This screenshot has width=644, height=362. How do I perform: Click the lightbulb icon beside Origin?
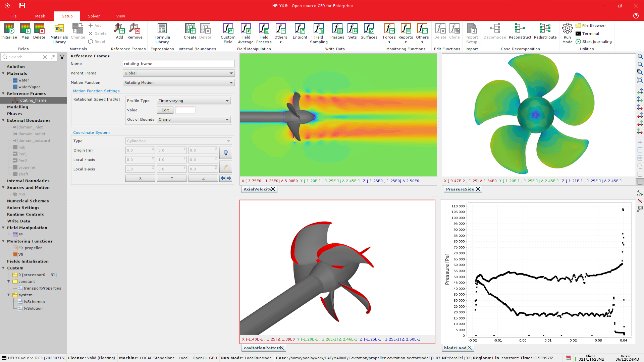[x=226, y=153]
